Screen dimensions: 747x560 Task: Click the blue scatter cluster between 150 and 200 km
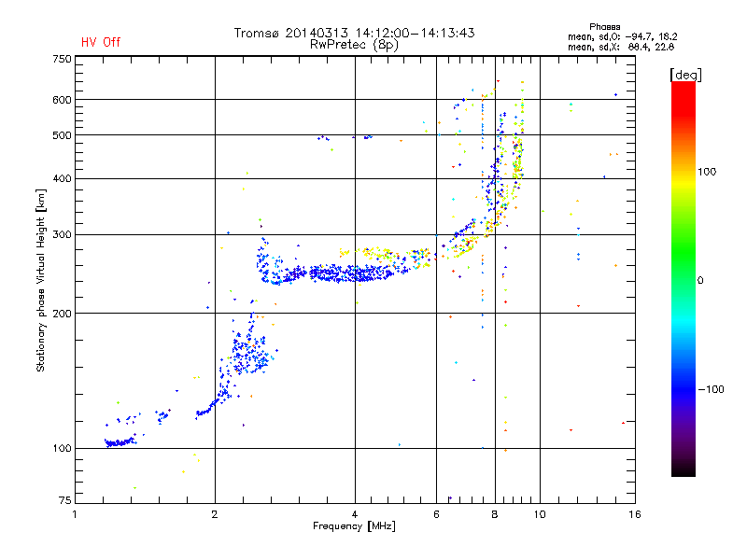click(249, 355)
